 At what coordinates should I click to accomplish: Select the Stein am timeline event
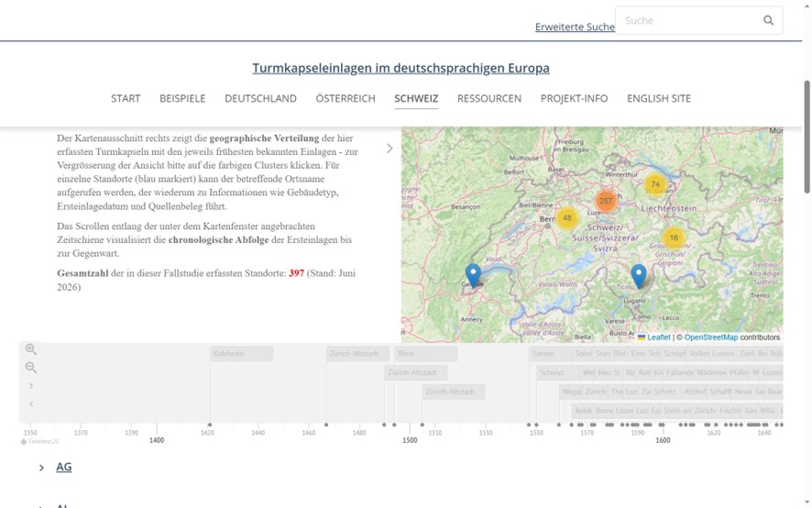click(x=677, y=411)
